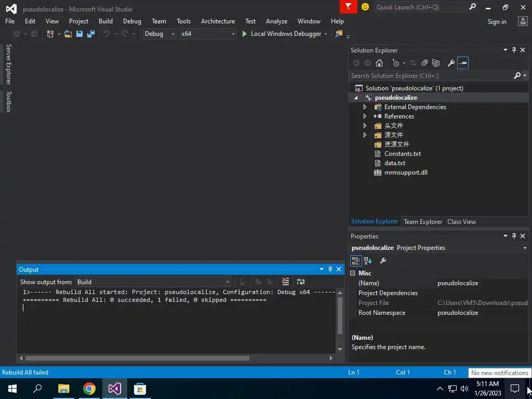Screen dimensions: 532x399
Task: Expand the External Dependencies node
Action: coord(365,107)
